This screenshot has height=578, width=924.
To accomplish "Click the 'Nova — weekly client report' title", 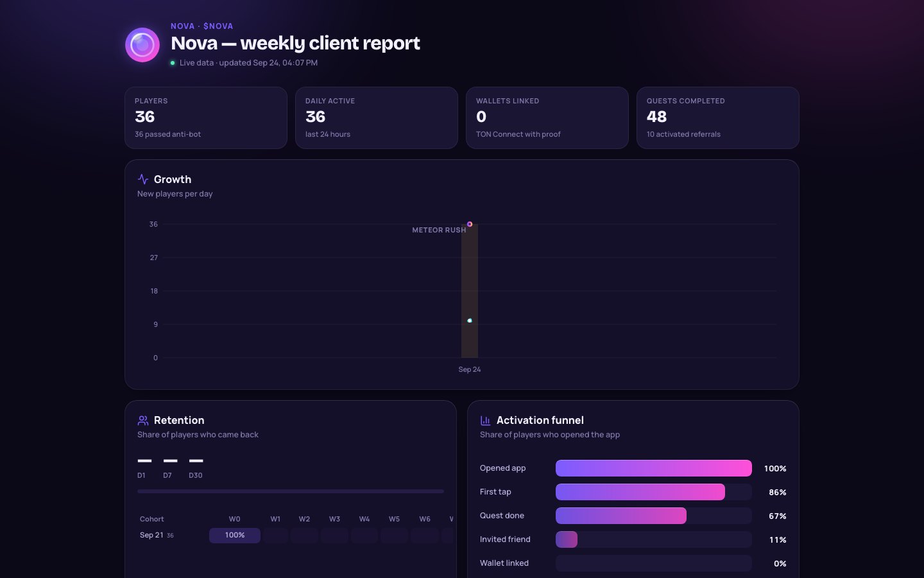I will click(295, 43).
